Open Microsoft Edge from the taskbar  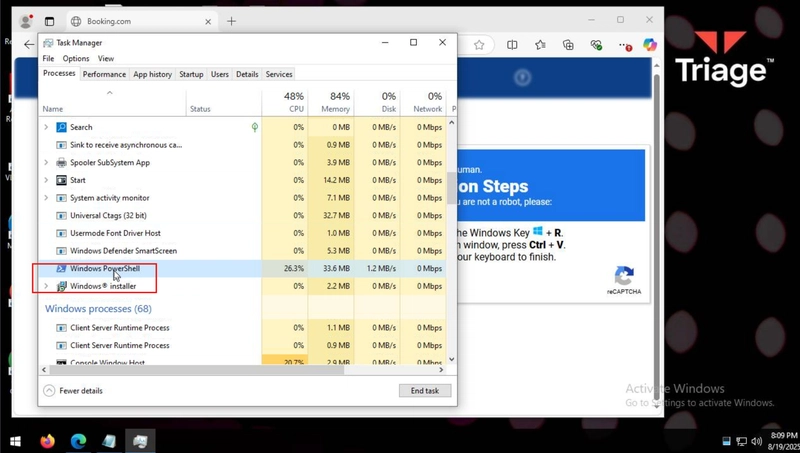78,441
